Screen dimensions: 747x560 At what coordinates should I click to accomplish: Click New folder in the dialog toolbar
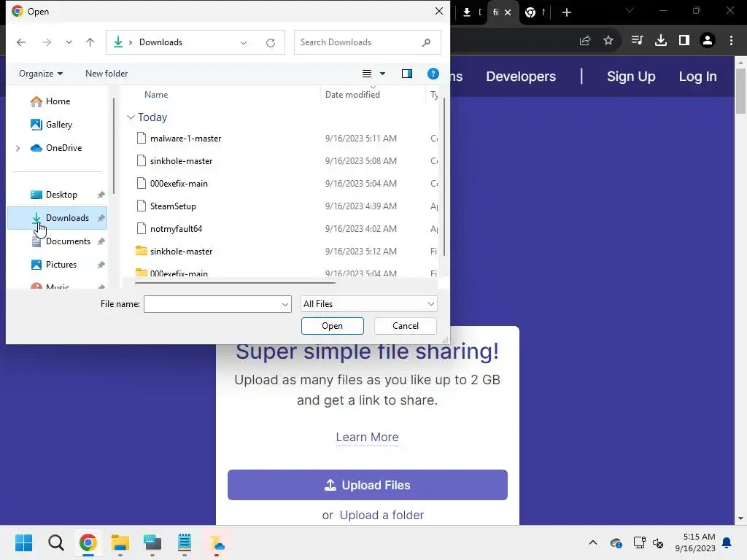(107, 74)
